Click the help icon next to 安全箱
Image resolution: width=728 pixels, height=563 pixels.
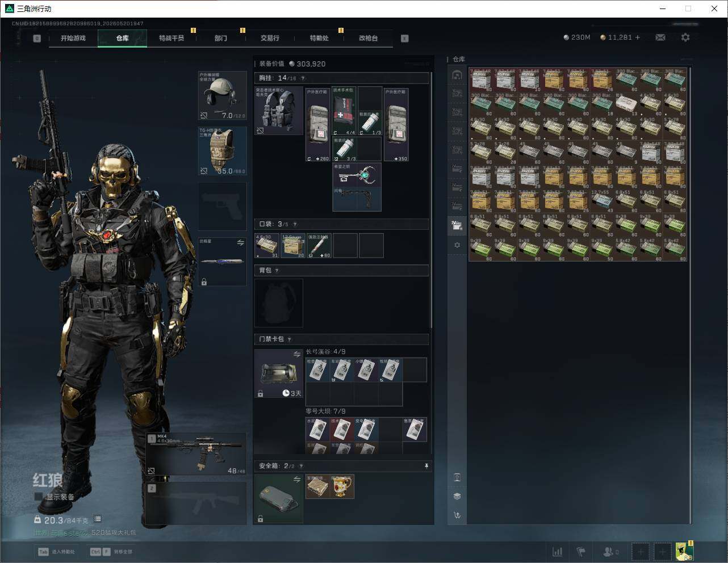[301, 466]
